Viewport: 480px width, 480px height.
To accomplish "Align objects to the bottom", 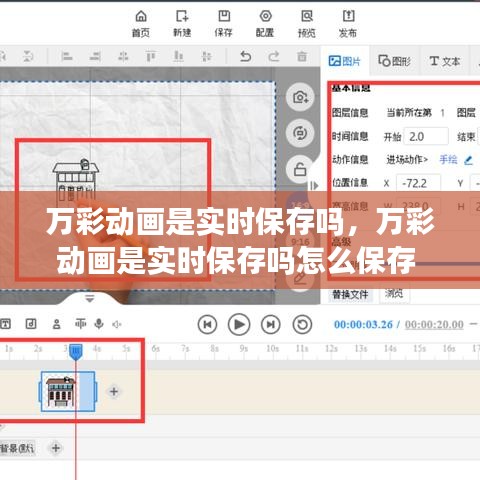I will 179,56.
